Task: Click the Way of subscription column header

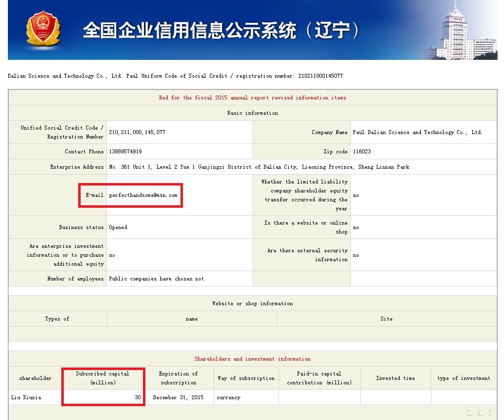Action: pos(246,378)
